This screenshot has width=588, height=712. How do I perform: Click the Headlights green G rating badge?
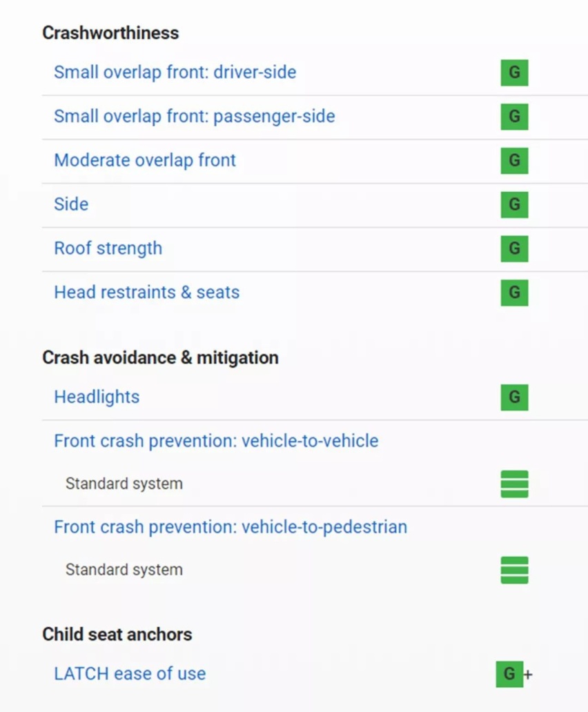pos(514,398)
